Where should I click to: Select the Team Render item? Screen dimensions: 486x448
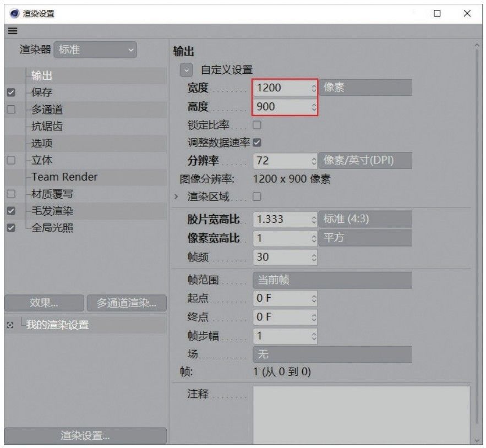coord(64,177)
